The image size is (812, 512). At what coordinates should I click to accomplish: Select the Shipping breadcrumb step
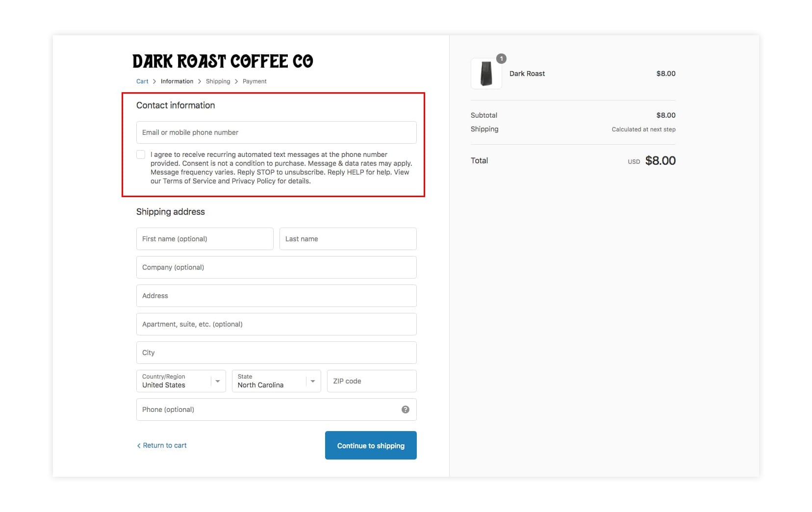(x=218, y=81)
